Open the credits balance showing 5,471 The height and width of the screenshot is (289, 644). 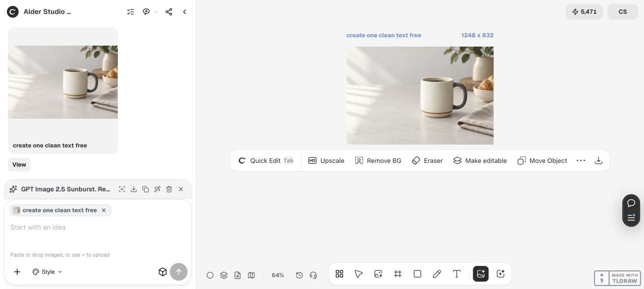pyautogui.click(x=584, y=12)
